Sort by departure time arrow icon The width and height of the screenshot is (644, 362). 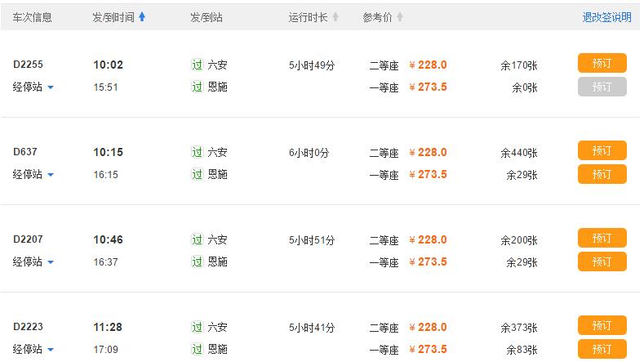142,17
